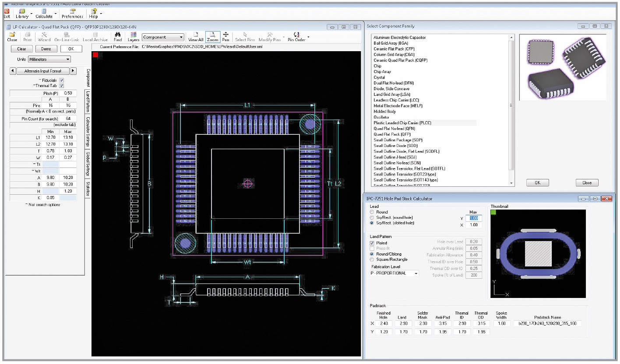Click the Demo button
620x364 pixels.
pyautogui.click(x=46, y=49)
